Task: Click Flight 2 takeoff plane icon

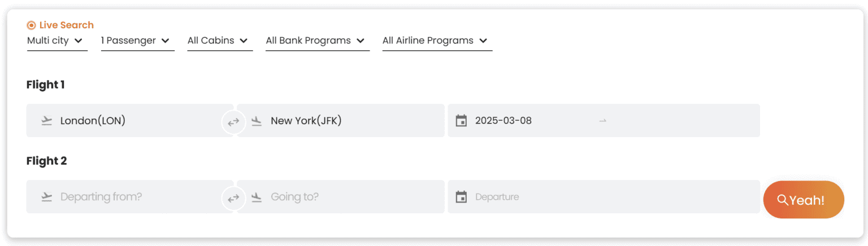Action: 46,197
